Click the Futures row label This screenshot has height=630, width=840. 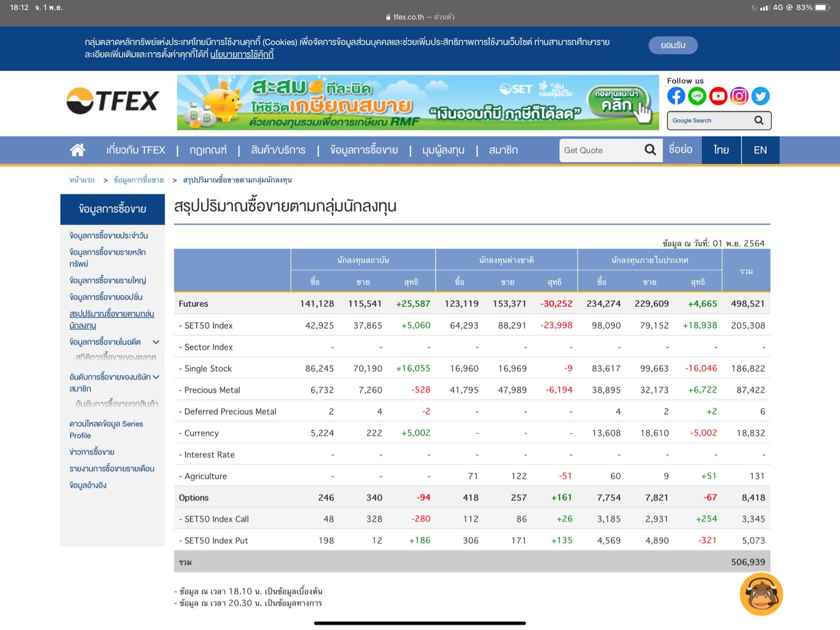(x=193, y=304)
